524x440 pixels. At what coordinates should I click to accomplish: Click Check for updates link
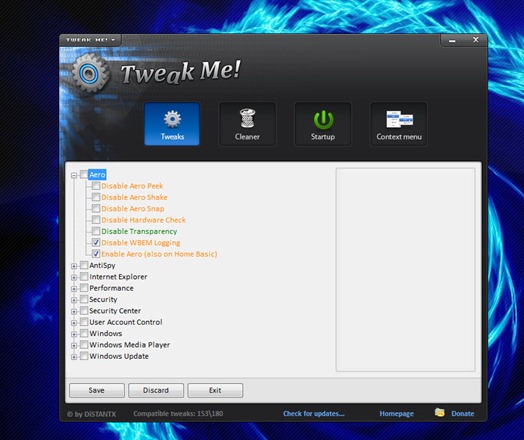[x=313, y=414]
